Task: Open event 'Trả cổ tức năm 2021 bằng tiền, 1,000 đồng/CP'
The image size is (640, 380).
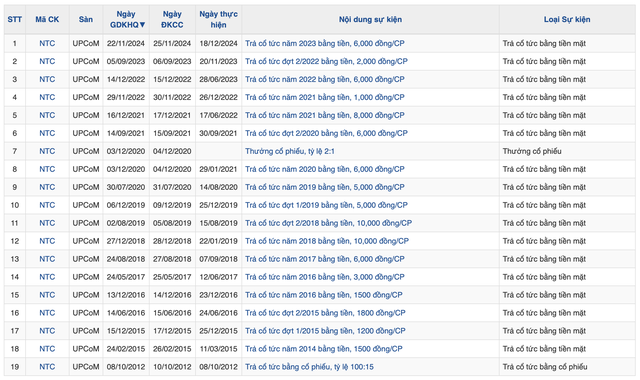Action: 325,97
